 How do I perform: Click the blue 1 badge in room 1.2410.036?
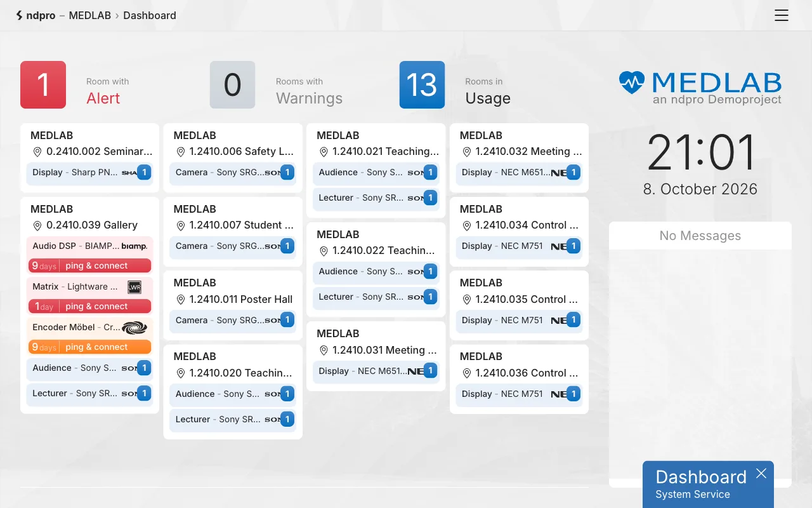573,394
